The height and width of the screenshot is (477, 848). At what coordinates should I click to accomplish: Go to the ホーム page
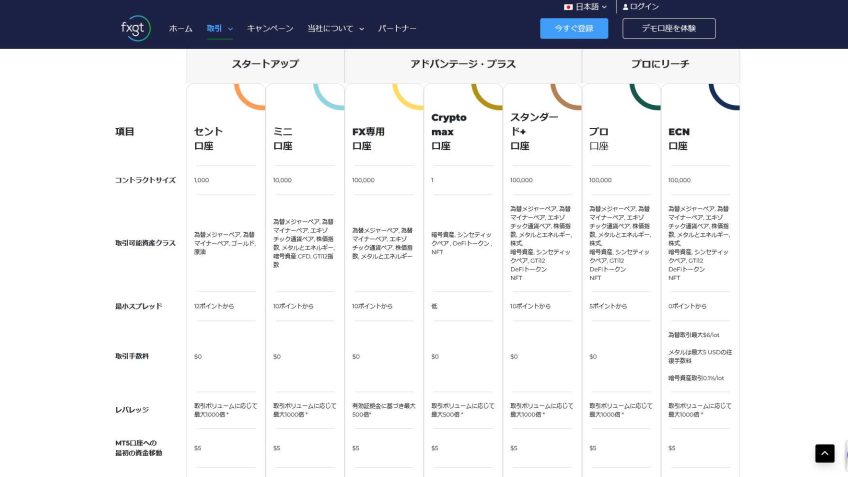[x=180, y=29]
